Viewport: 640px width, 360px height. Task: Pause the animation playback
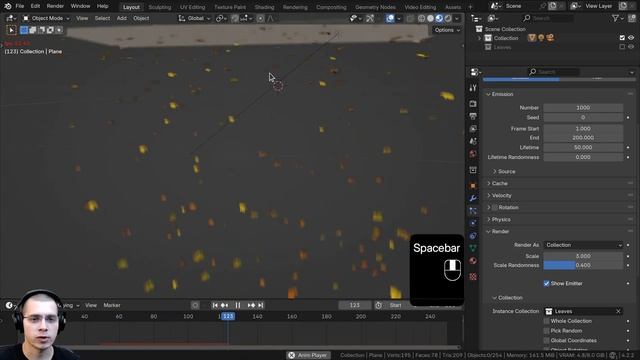[238, 305]
